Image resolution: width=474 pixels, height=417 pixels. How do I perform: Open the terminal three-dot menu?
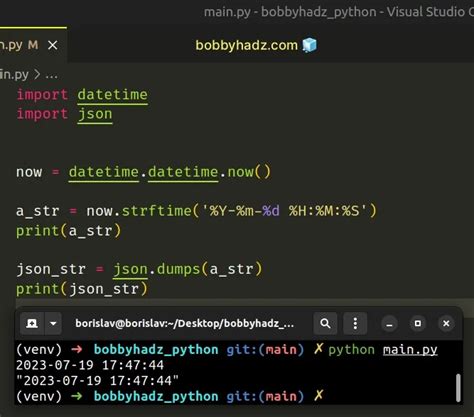click(x=355, y=323)
